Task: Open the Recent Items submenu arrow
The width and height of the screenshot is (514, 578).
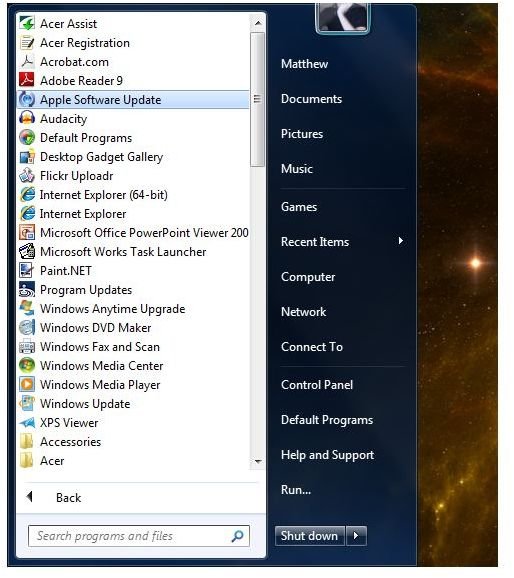Action: click(400, 241)
